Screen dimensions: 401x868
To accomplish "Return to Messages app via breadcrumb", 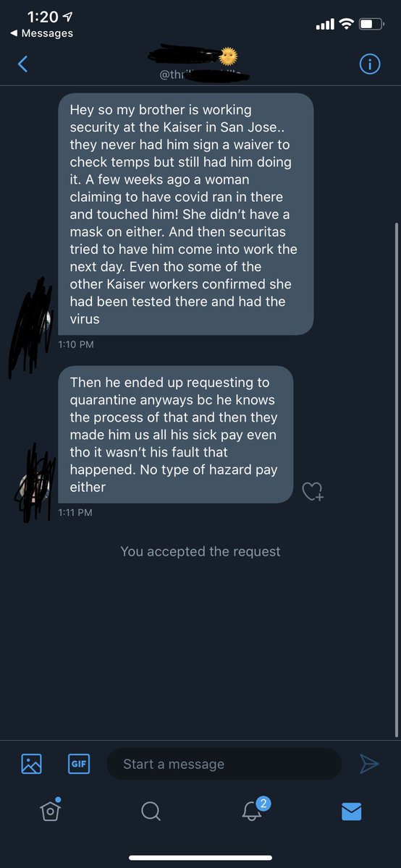I will point(42,33).
